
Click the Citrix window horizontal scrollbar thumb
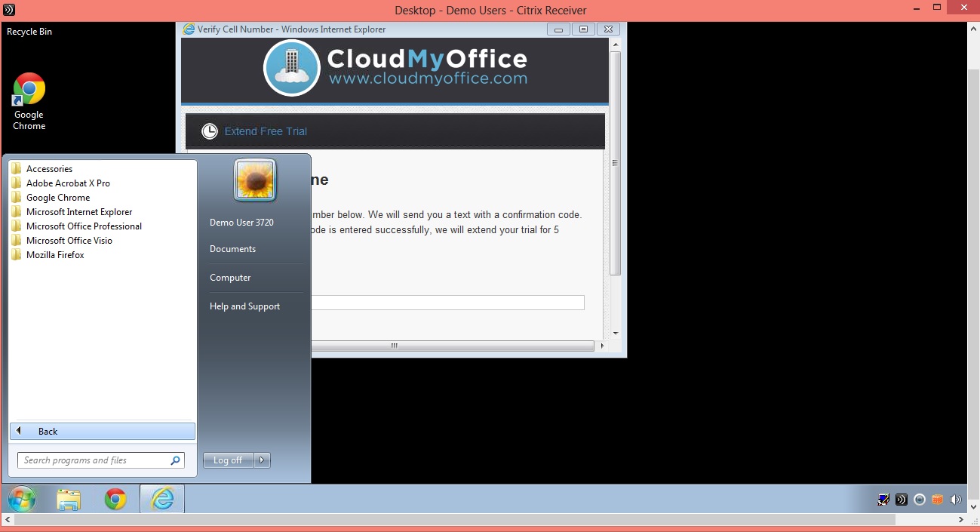point(455,520)
